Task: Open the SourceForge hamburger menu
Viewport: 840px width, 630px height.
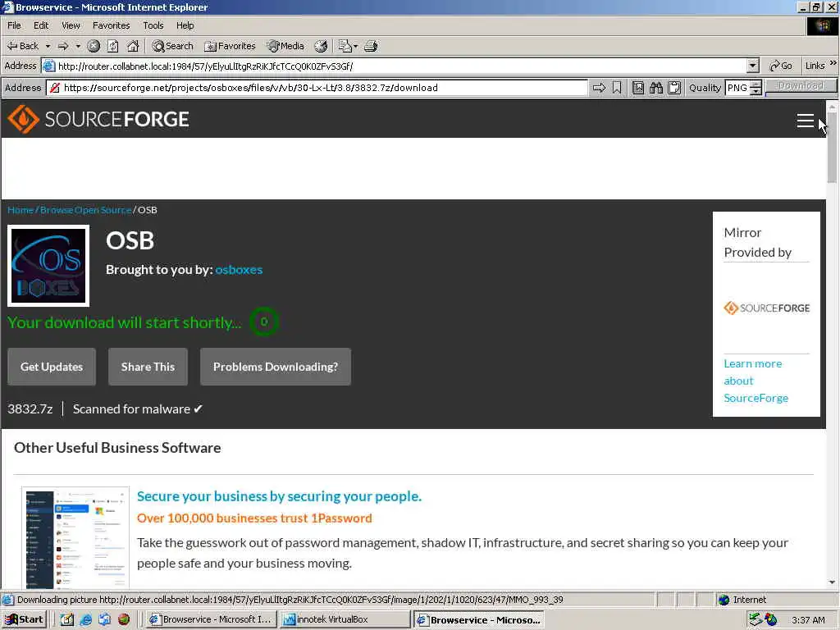Action: coord(806,121)
